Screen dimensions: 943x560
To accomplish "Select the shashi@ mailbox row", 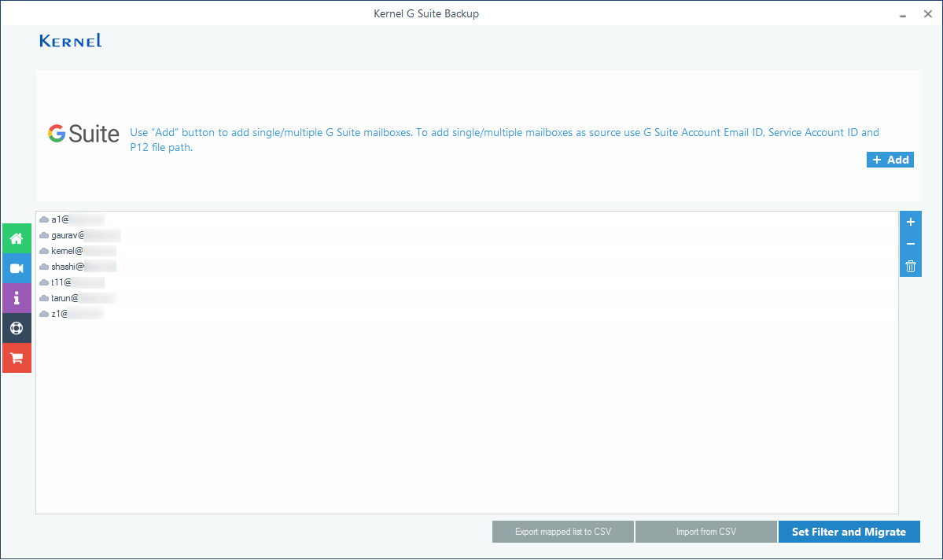I will pos(467,267).
